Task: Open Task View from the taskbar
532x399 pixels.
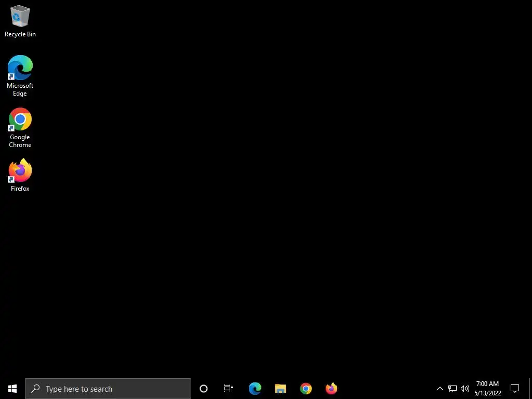Action: pos(229,389)
